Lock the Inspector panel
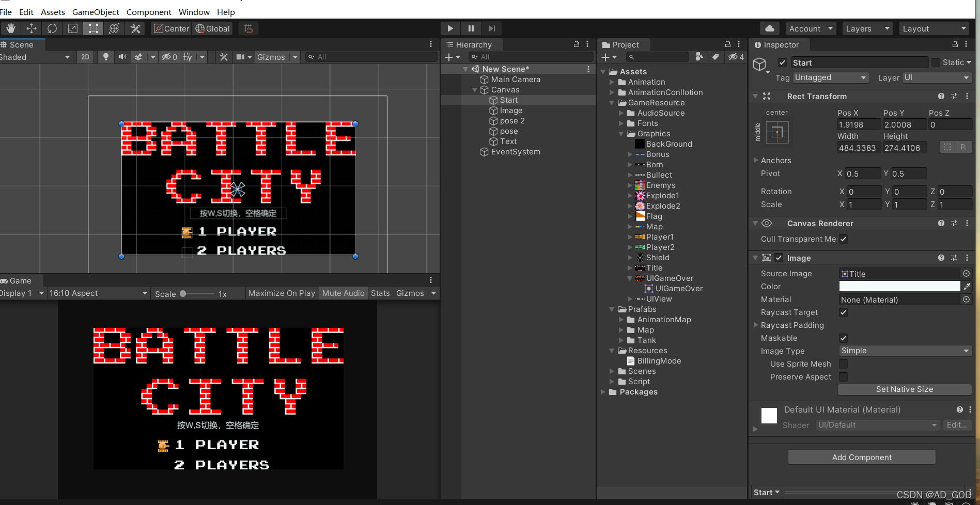This screenshot has height=505, width=980. 955,44
